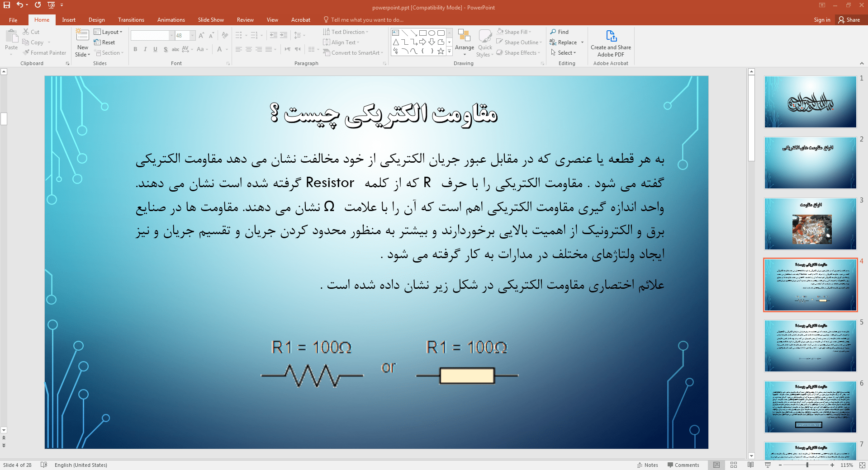Image resolution: width=868 pixels, height=470 pixels.
Task: Start Slide Show from the status bar icon
Action: pos(768,465)
